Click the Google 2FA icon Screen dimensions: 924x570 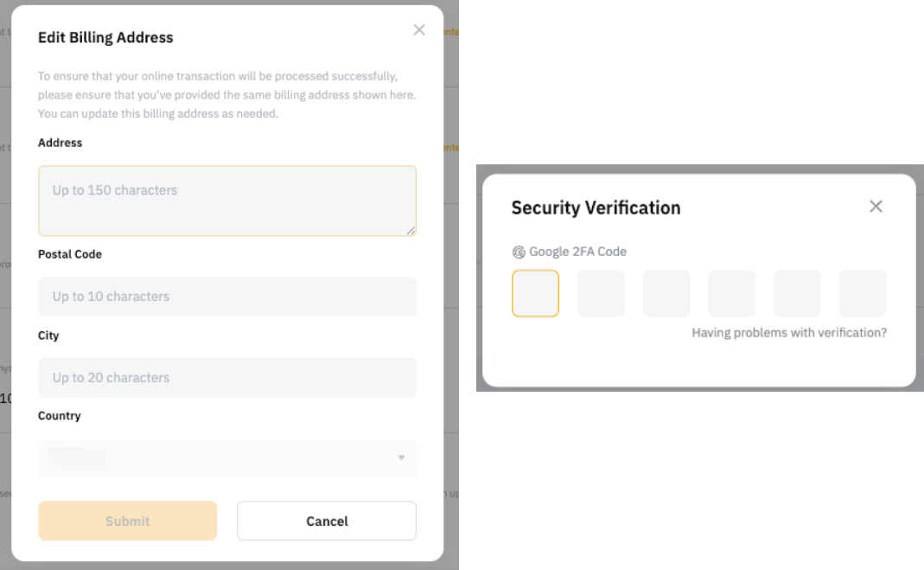coord(519,253)
